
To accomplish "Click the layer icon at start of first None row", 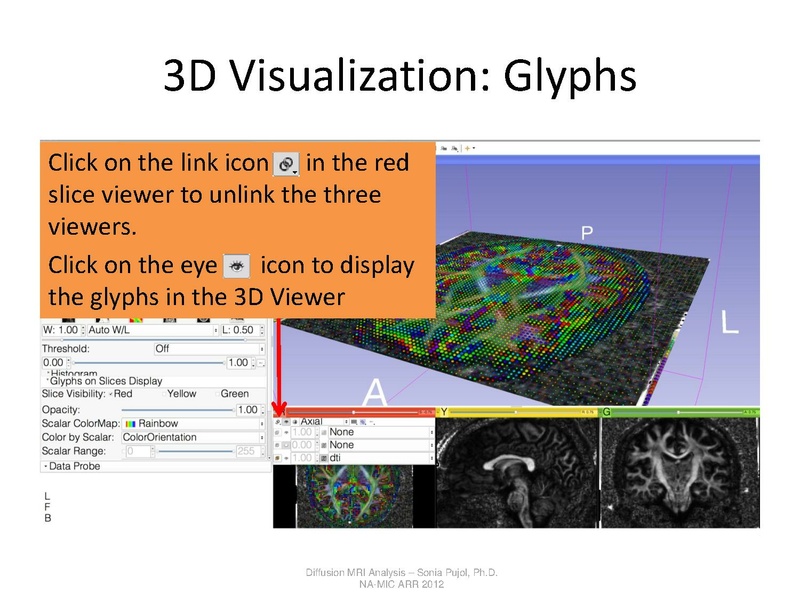I will pos(278,432).
